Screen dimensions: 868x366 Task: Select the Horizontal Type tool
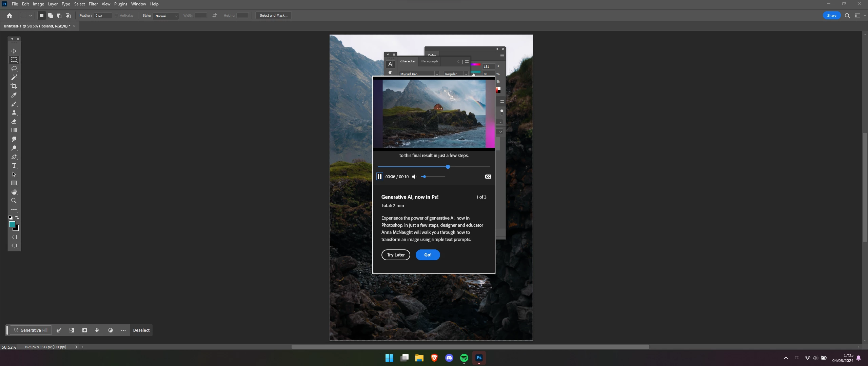(x=14, y=166)
